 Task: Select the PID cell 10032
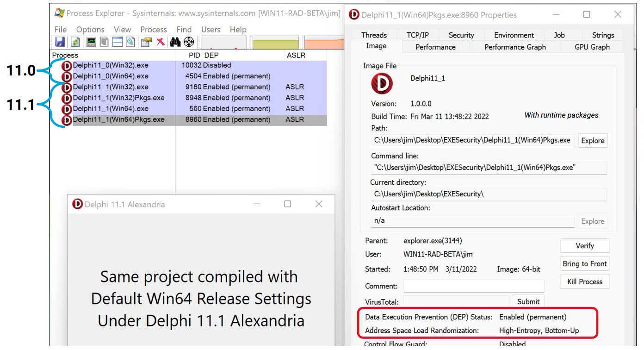click(192, 65)
